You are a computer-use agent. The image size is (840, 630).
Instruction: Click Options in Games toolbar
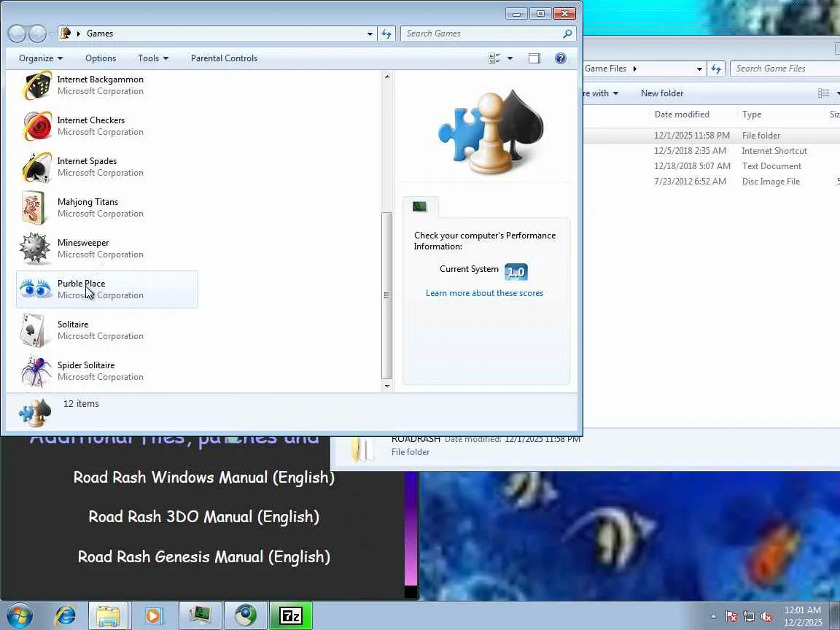click(x=101, y=58)
